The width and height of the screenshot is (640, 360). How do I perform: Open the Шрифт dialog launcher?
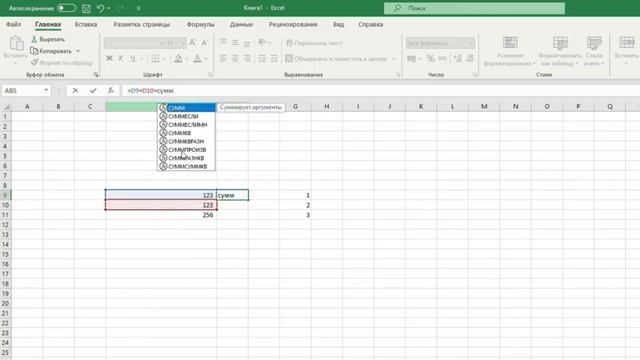211,75
